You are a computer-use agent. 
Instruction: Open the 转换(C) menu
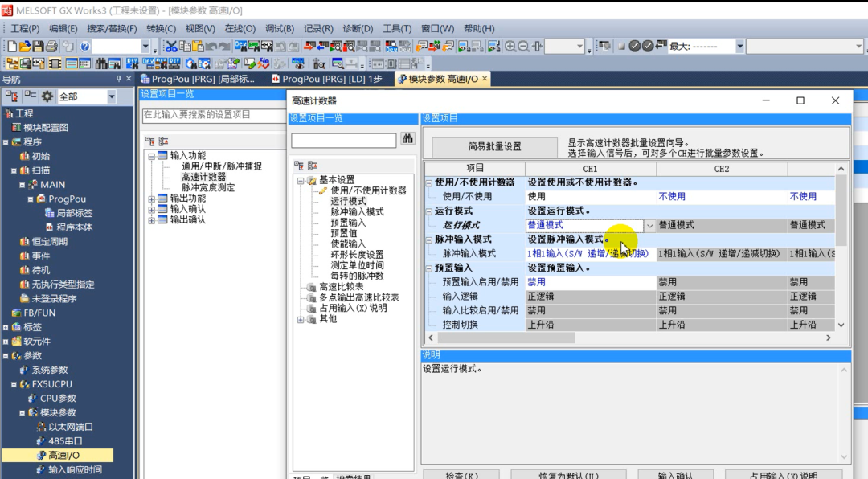click(161, 28)
